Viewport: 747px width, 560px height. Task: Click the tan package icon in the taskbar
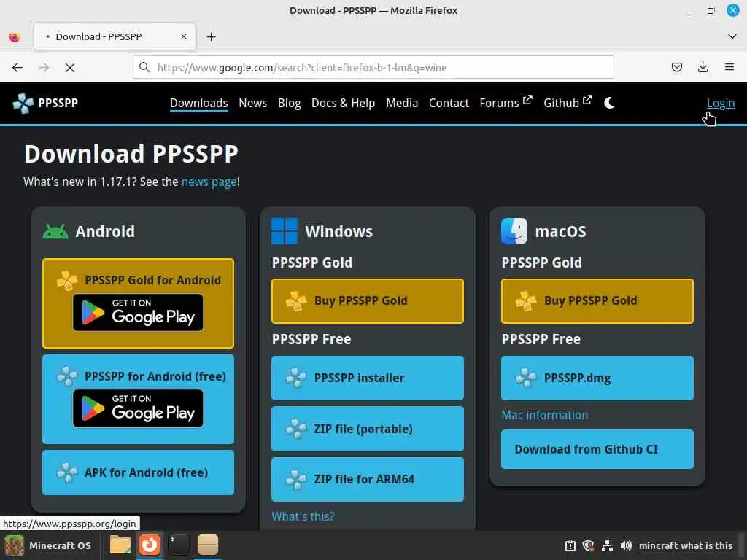(208, 545)
